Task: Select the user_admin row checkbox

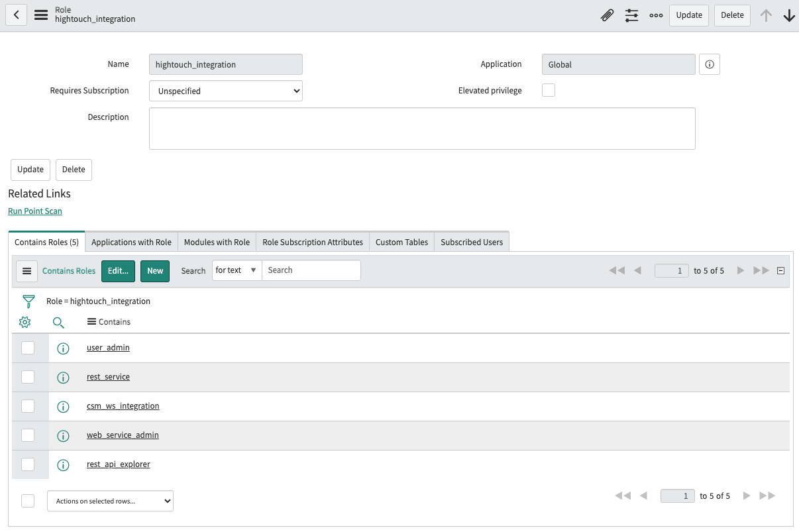Action: (x=28, y=348)
